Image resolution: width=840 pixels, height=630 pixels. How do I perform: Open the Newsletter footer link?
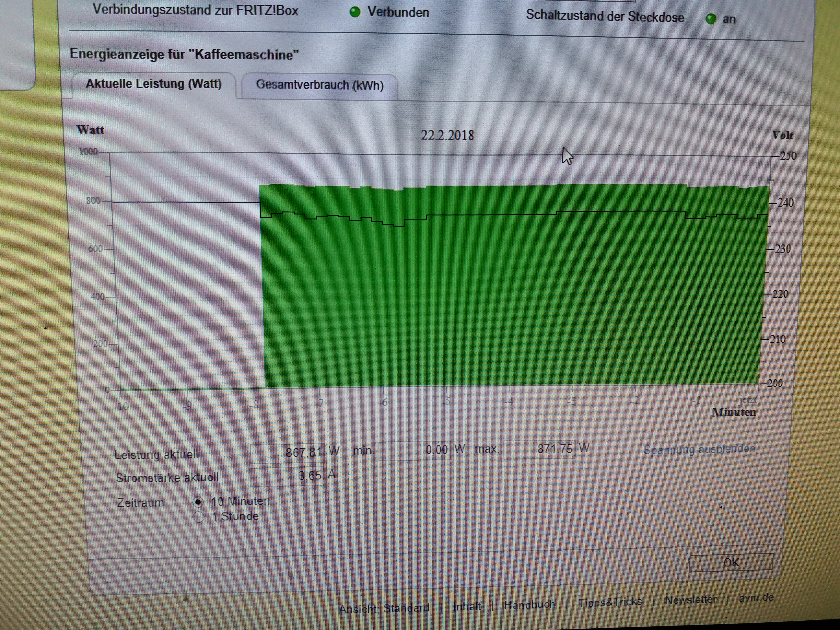pyautogui.click(x=691, y=600)
